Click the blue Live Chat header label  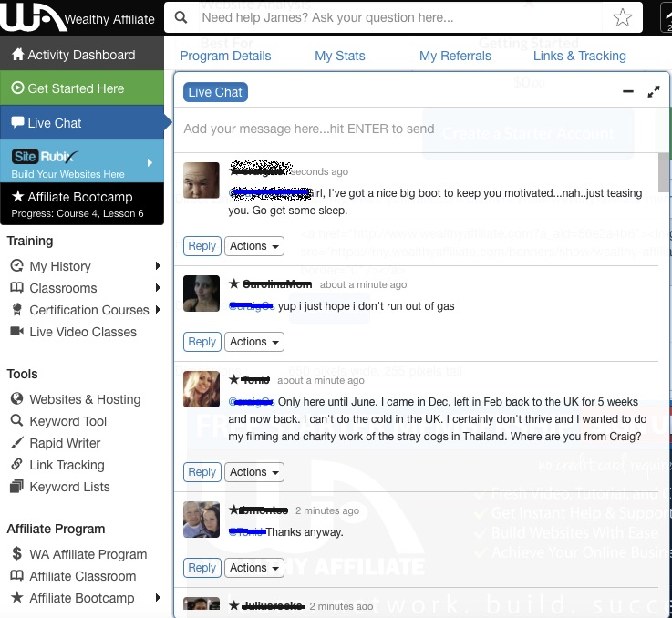click(215, 92)
